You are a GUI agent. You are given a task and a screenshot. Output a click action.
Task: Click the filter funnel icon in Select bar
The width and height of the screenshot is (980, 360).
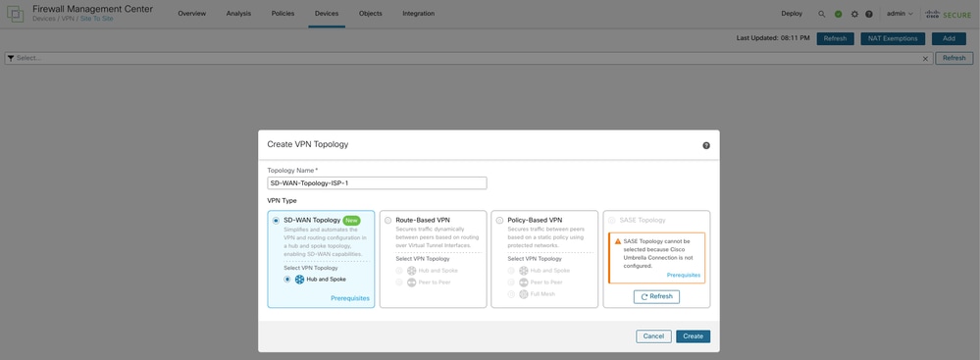[11, 58]
